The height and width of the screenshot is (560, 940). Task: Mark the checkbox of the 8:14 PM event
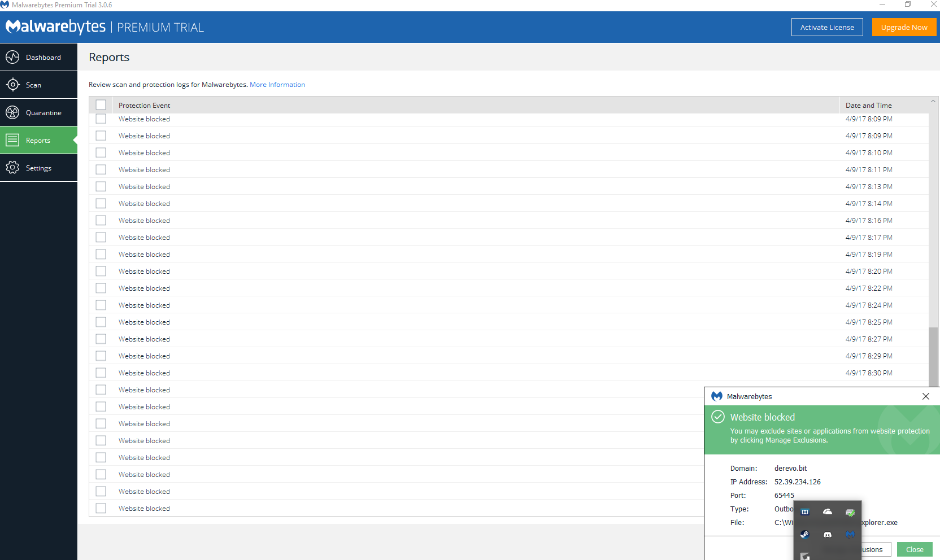[x=101, y=203]
